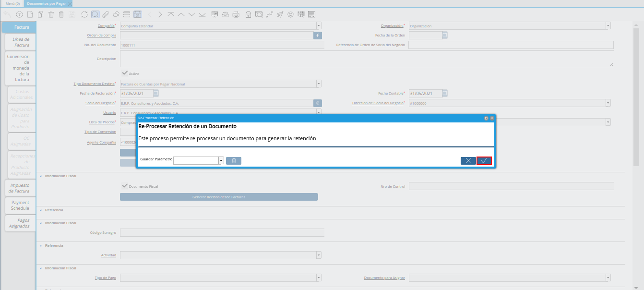Open the Chat bubbles icon
This screenshot has width=644, height=290.
tap(116, 14)
